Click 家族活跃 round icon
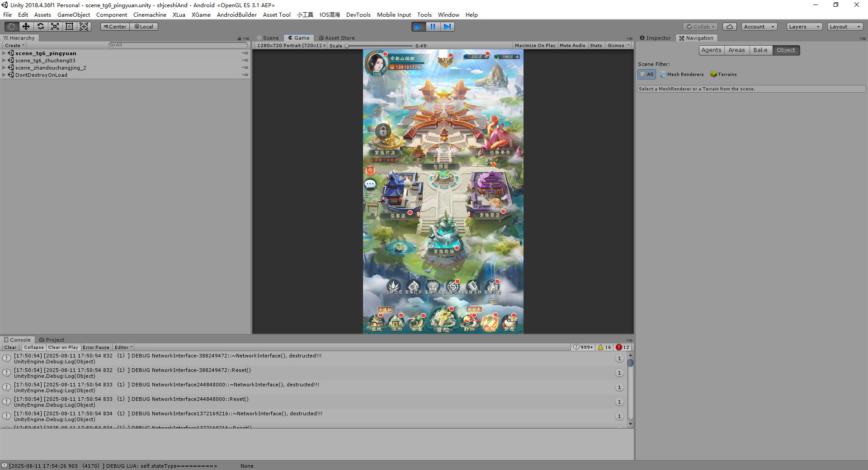This screenshot has height=470, width=868. pyautogui.click(x=473, y=287)
